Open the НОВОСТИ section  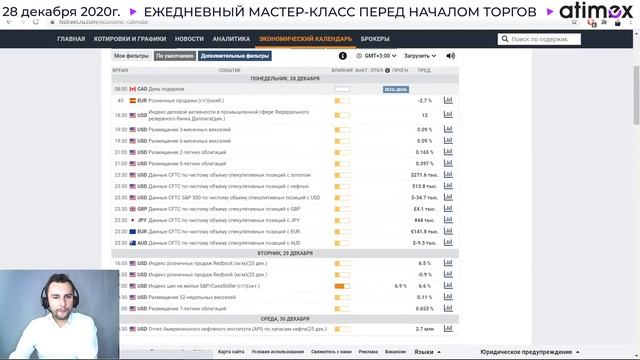189,39
